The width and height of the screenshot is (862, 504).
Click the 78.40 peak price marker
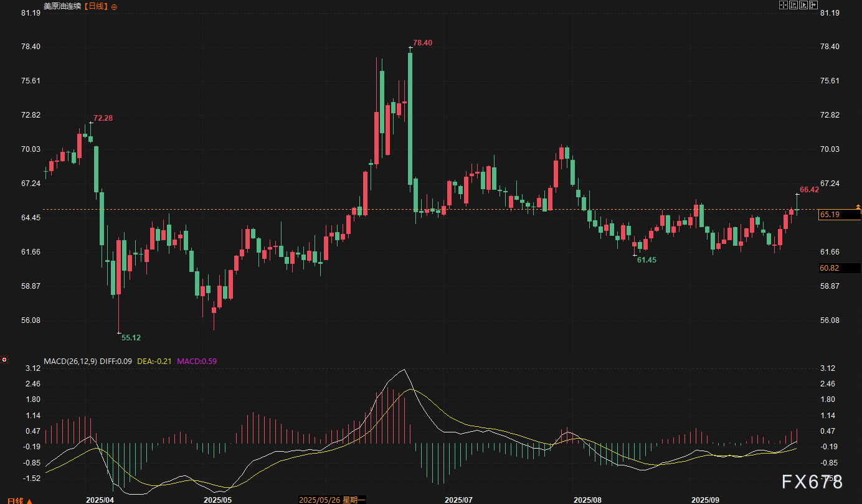coord(422,43)
